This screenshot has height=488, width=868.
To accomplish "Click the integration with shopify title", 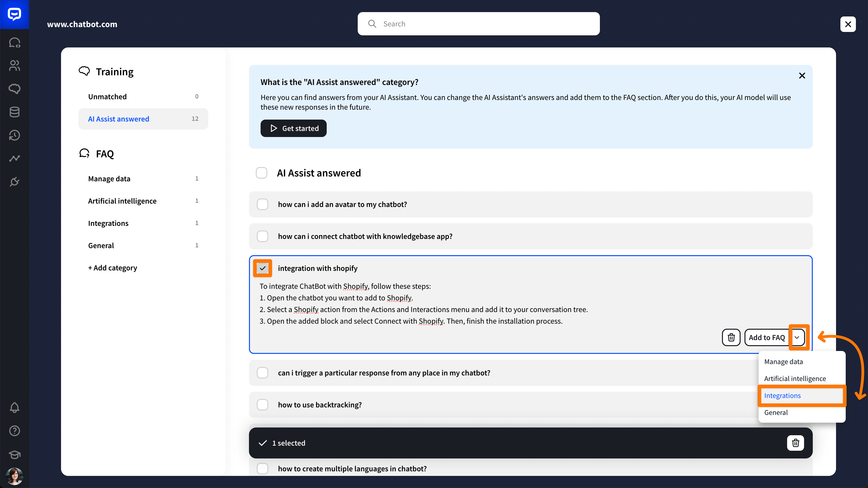I will (x=318, y=268).
